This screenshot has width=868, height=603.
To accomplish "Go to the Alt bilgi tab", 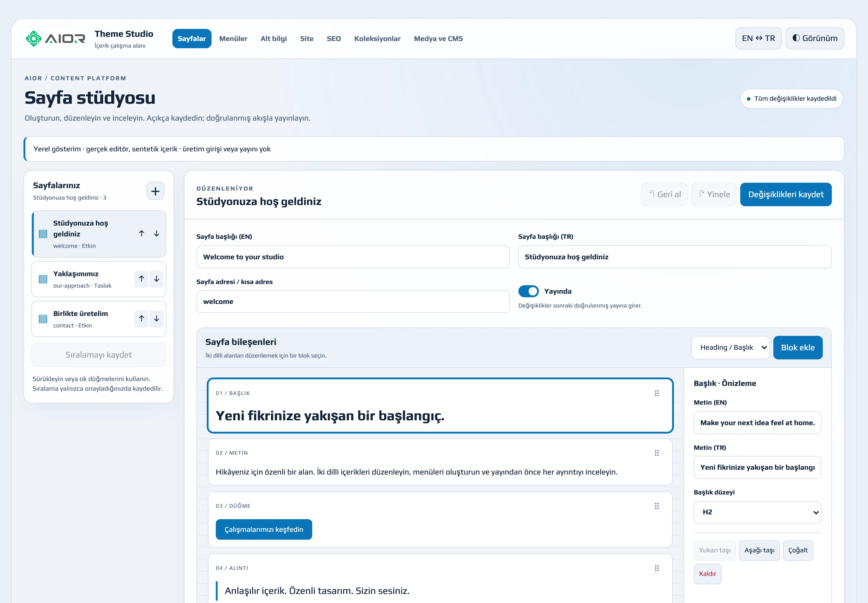I will point(273,39).
